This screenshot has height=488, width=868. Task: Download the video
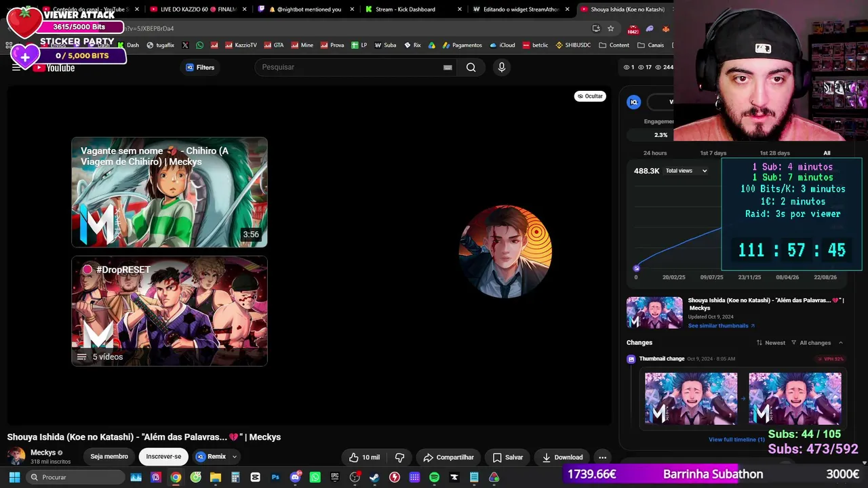click(562, 457)
